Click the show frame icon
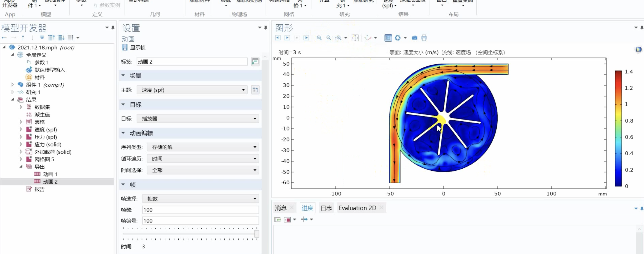This screenshot has width=644, height=254. coord(125,47)
